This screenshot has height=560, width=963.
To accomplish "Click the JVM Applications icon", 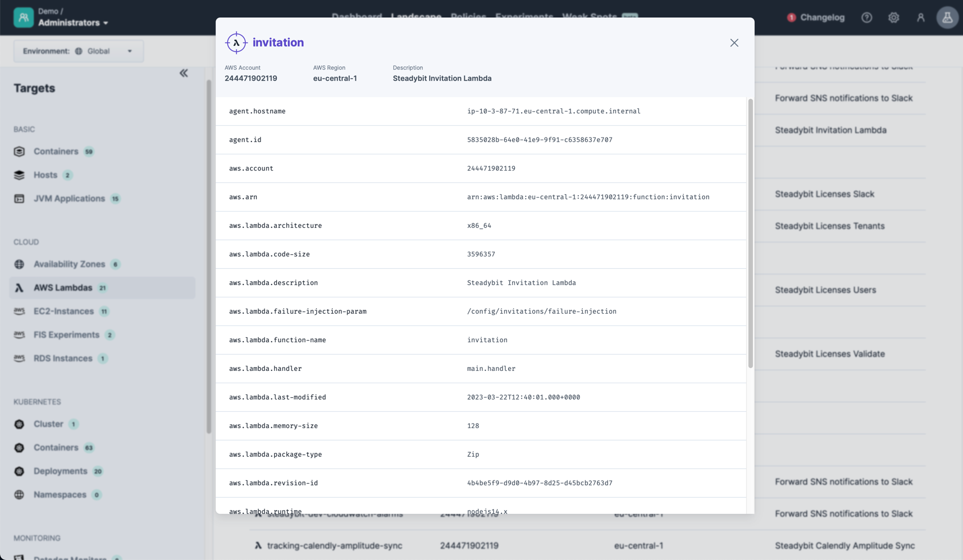I will pyautogui.click(x=19, y=199).
